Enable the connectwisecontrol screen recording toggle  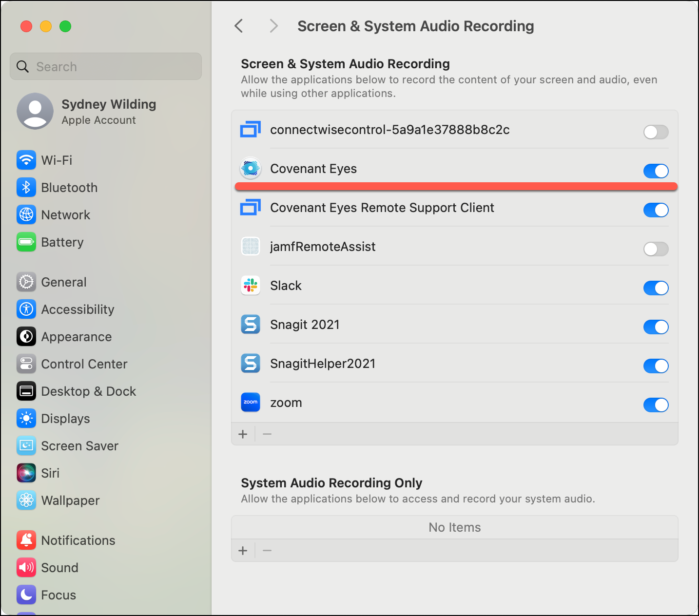pyautogui.click(x=656, y=132)
